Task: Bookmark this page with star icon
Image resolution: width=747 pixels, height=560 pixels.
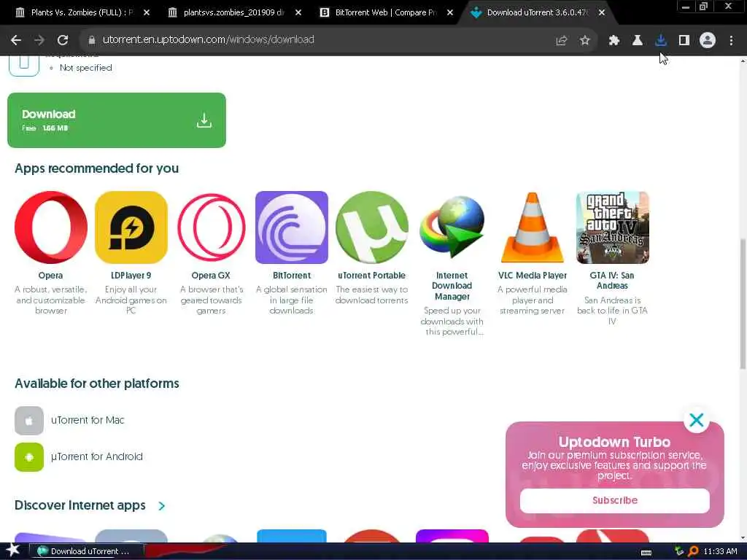Action: 585,41
